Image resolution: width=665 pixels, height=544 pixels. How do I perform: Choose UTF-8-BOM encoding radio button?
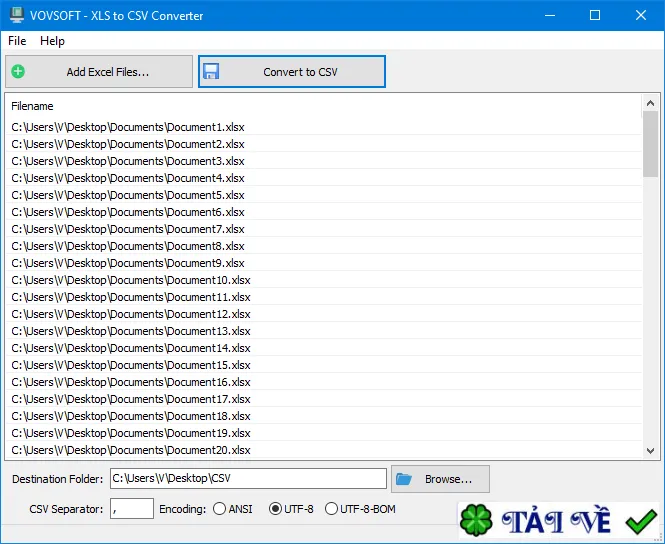tap(331, 509)
